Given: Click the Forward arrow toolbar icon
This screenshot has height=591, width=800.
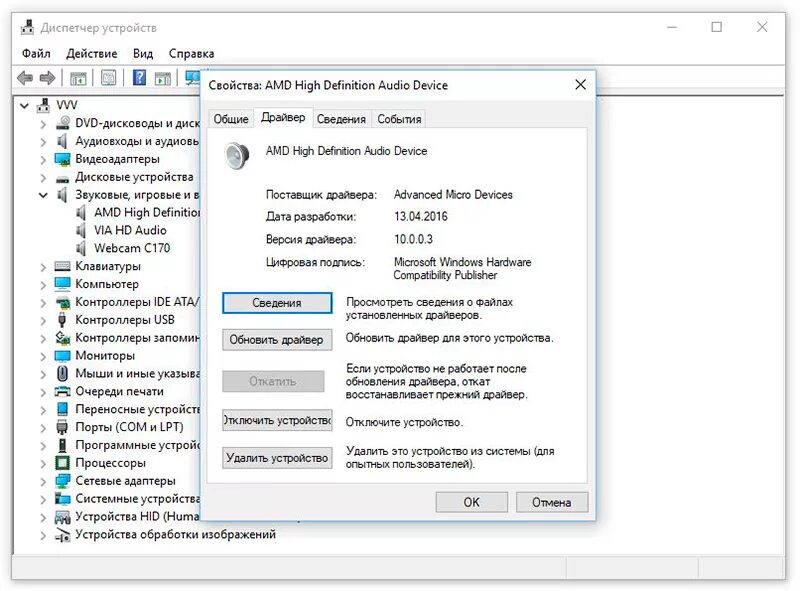Looking at the screenshot, I should [47, 78].
